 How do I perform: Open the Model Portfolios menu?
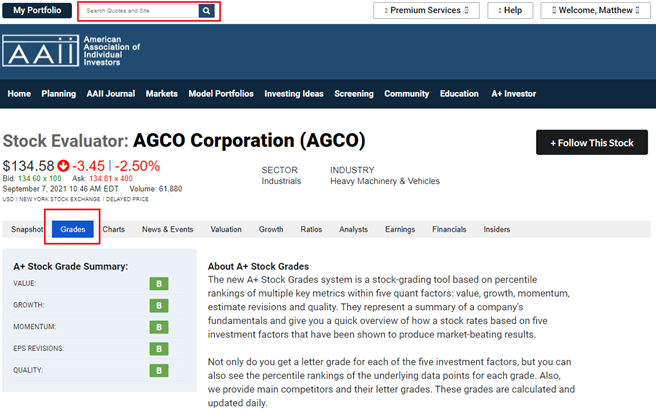pos(221,94)
